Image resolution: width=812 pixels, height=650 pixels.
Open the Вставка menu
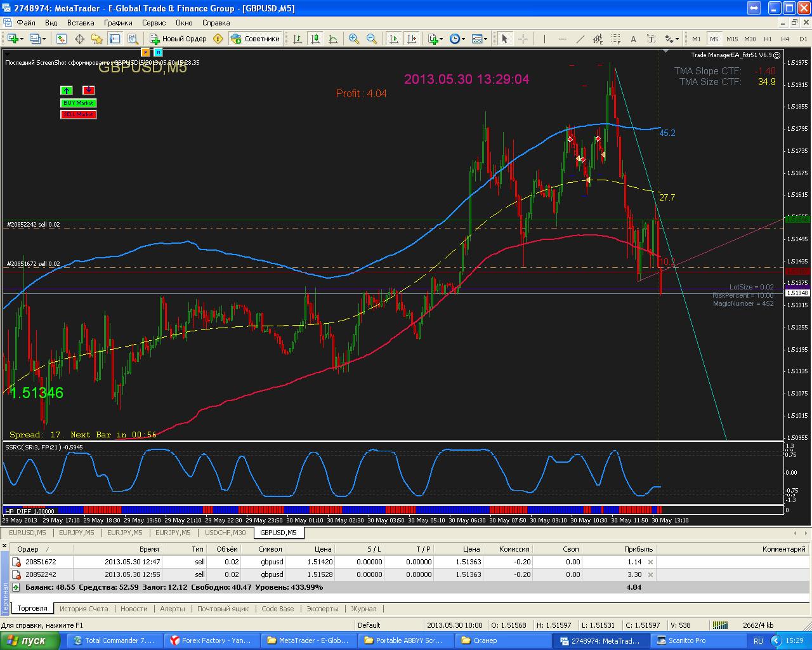click(81, 22)
